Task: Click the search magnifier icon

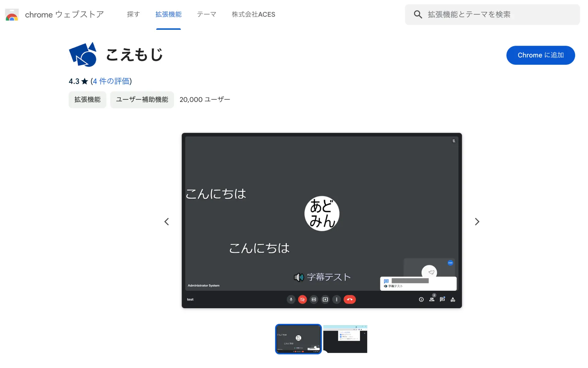Action: pos(418,14)
